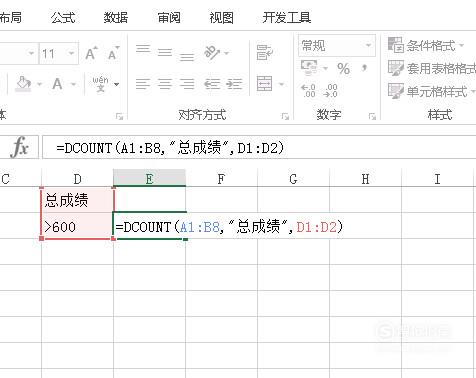Open 单元格样式 cell styles
Screen dimensions: 476x378
[431, 91]
